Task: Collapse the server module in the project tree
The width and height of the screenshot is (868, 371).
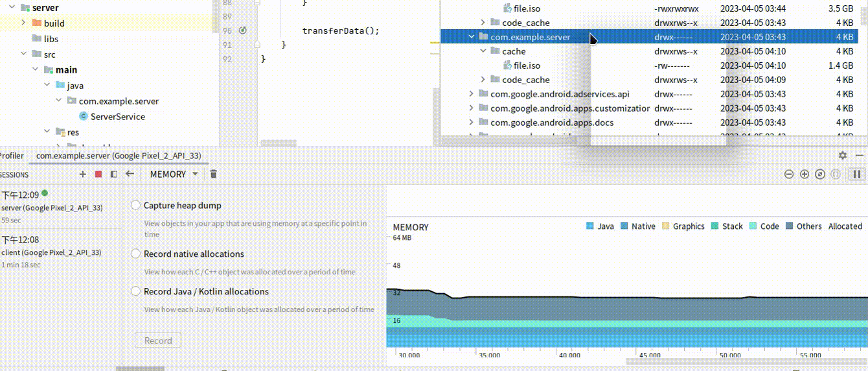Action: coord(11,8)
